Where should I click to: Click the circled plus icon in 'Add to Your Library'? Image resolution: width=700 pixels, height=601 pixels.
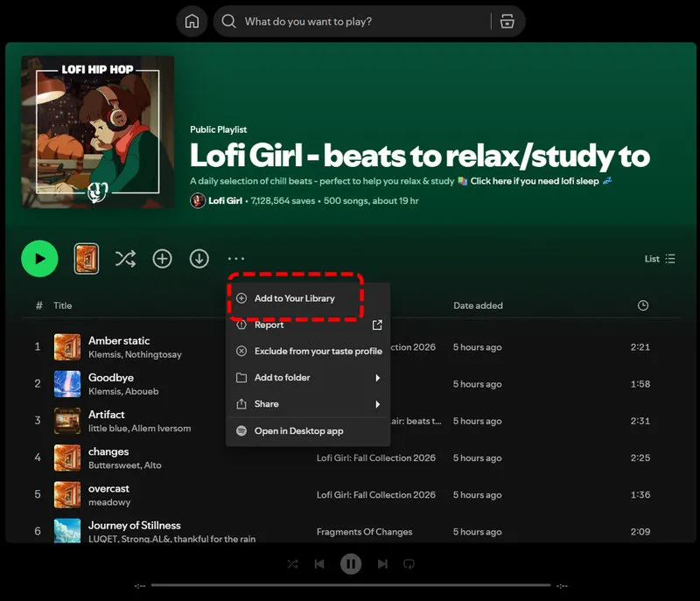pyautogui.click(x=241, y=298)
